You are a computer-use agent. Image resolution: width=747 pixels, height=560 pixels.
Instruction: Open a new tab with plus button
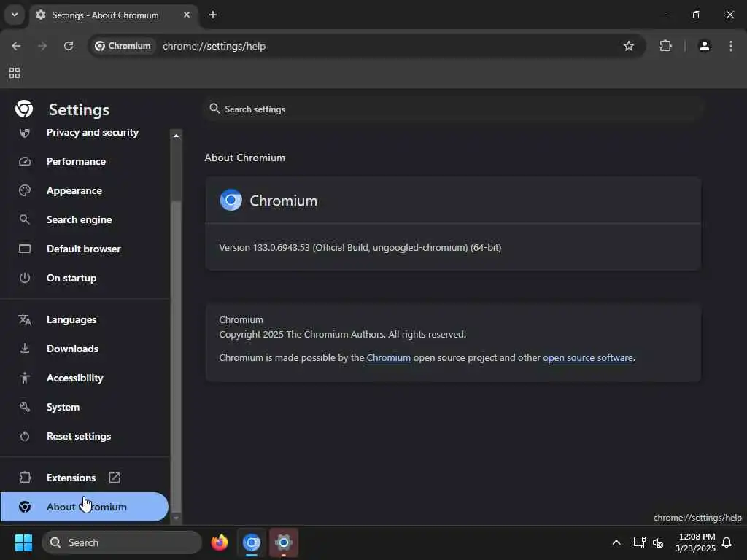coord(213,15)
